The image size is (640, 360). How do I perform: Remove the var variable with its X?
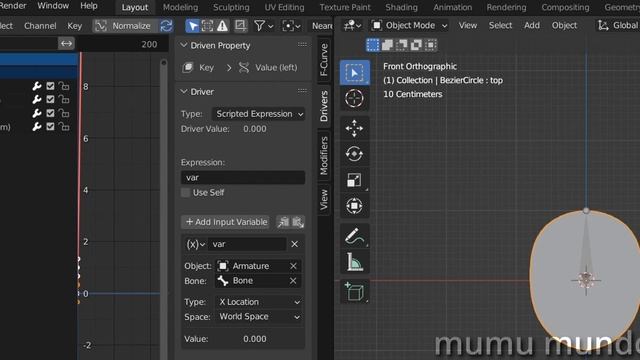pos(295,244)
